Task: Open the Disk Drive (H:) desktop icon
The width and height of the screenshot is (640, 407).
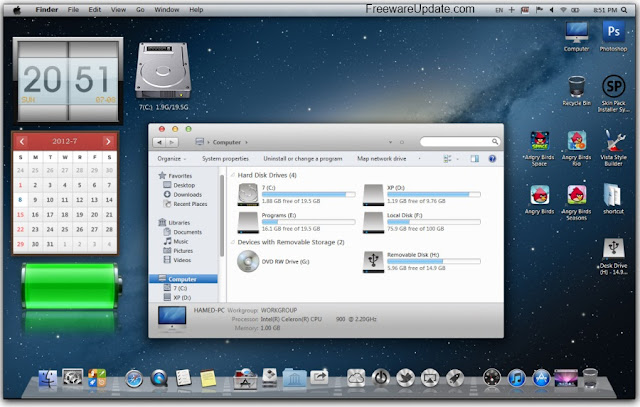Action: click(x=613, y=256)
